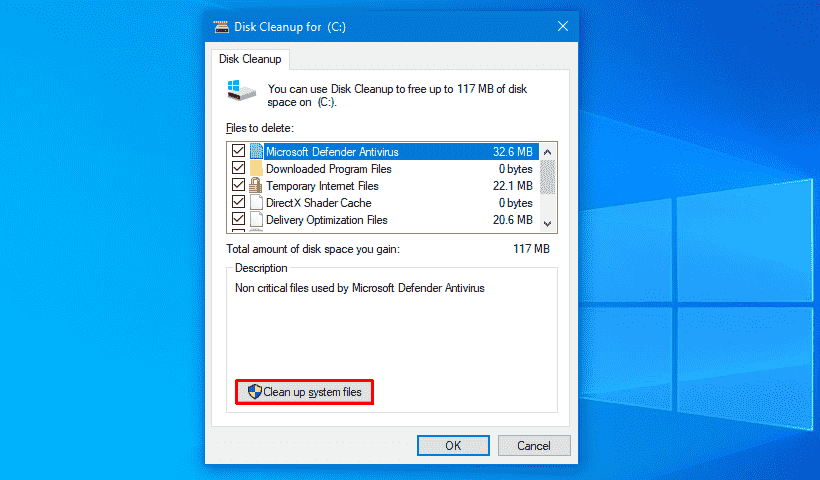Click the Temporary Internet Files lock icon
This screenshot has width=820, height=480.
[256, 185]
